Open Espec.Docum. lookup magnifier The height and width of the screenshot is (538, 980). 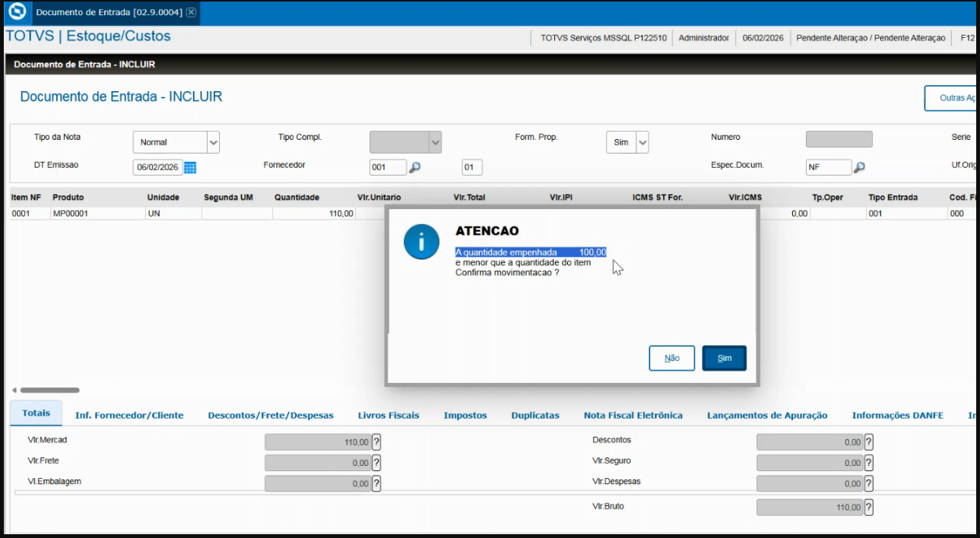tap(859, 167)
